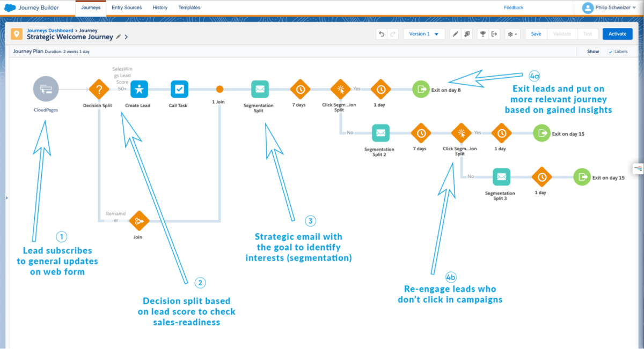The width and height of the screenshot is (644, 349).
Task: Activate the journey
Action: (617, 34)
